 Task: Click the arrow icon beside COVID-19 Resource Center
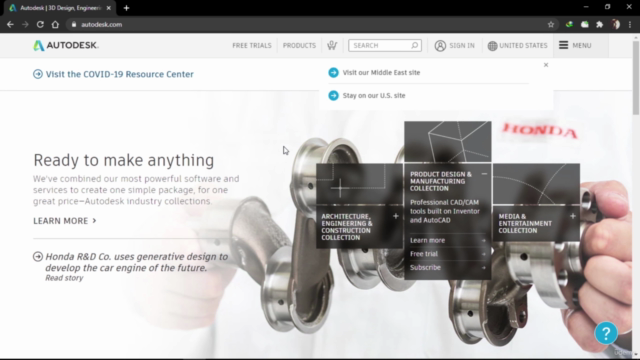coord(38,74)
